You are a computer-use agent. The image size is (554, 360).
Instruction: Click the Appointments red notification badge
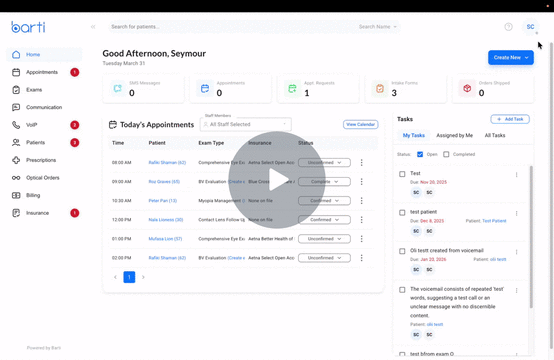(x=75, y=72)
